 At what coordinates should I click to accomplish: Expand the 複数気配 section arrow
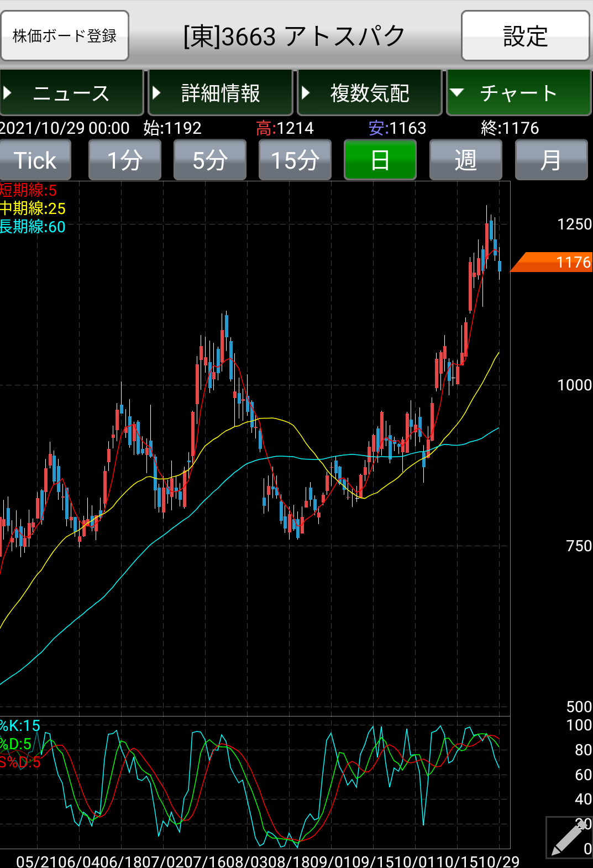pos(306,93)
